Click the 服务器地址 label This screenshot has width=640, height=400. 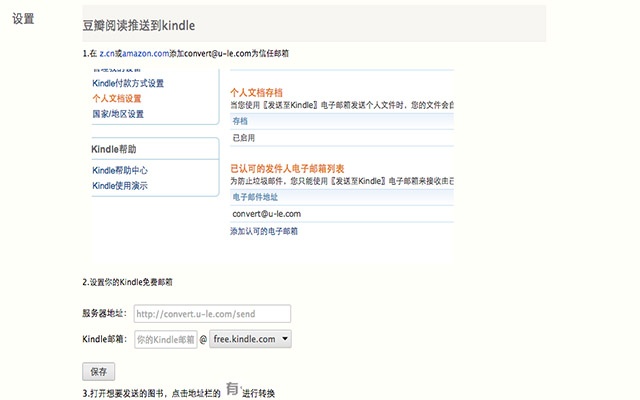104,313
